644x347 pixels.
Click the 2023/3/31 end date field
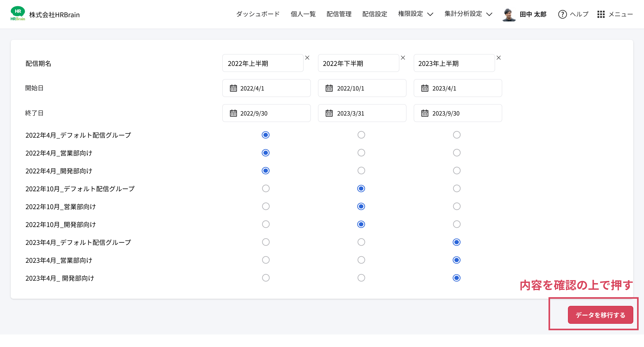(362, 113)
